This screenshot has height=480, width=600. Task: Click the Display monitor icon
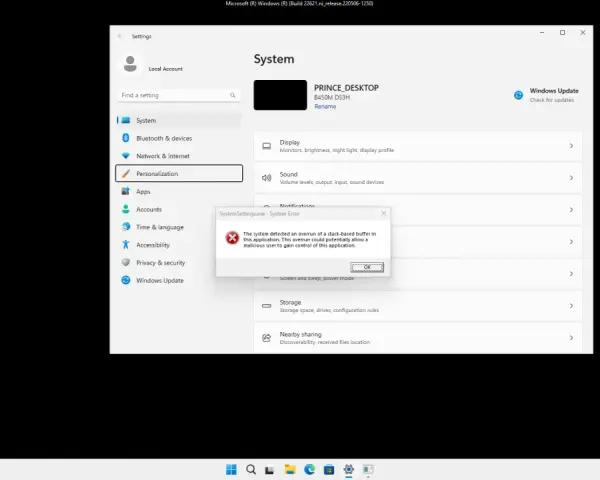(x=267, y=146)
